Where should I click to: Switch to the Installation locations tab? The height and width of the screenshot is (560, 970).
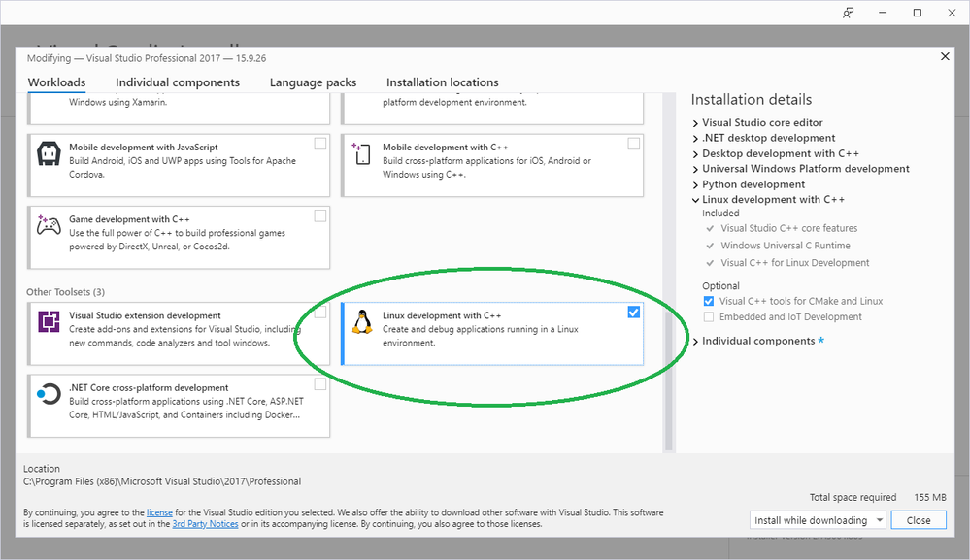tap(443, 82)
